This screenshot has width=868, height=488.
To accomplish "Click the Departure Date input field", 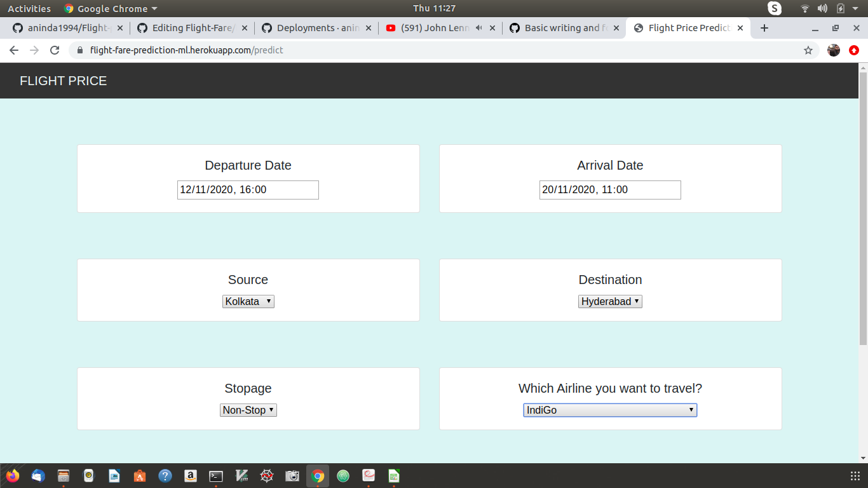I will click(248, 189).
